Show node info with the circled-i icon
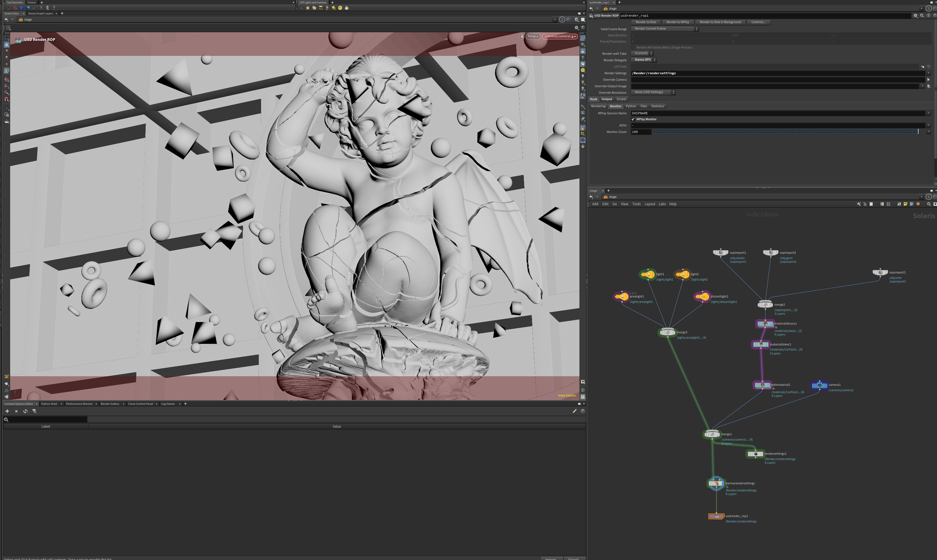The height and width of the screenshot is (560, 937). click(x=928, y=16)
